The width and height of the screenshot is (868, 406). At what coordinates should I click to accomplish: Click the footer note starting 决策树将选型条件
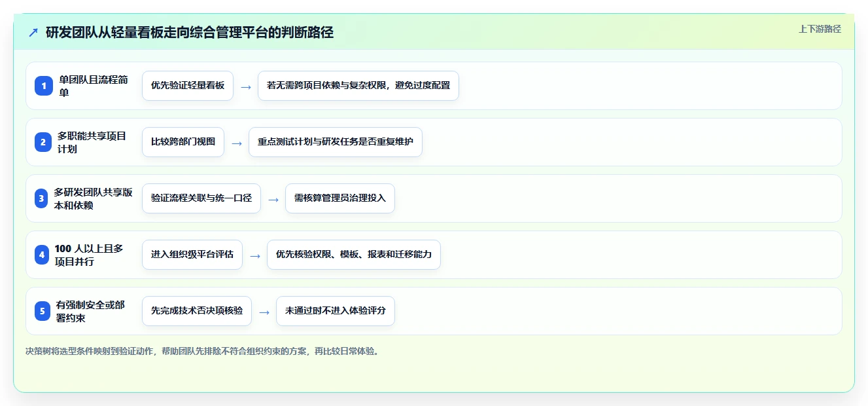tap(202, 351)
